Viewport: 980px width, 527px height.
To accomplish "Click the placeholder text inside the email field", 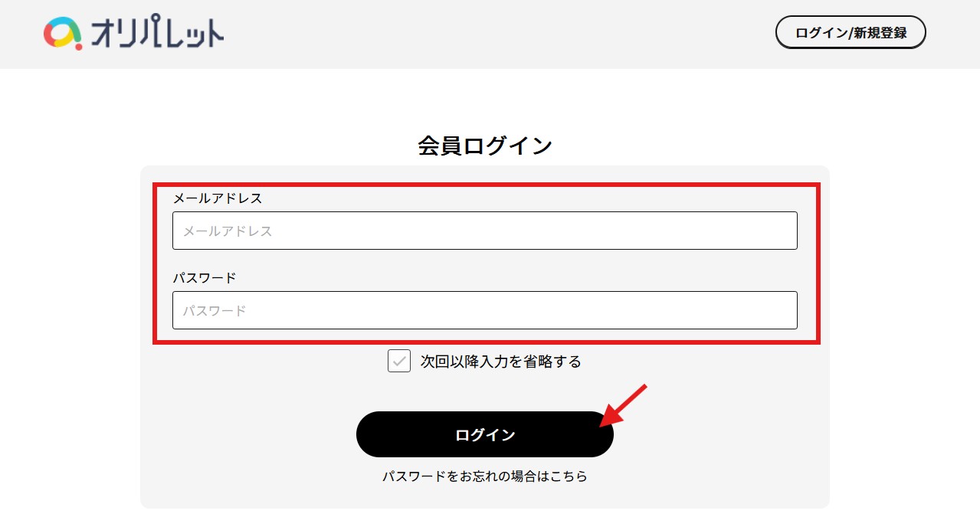I will (228, 231).
